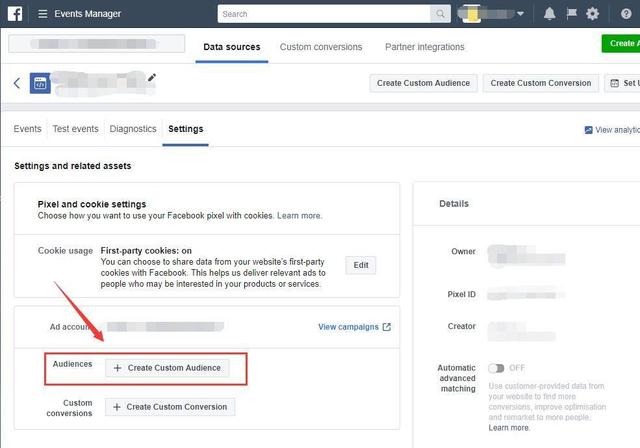Switch to the Custom conversions tab
The width and height of the screenshot is (640, 448).
321,47
